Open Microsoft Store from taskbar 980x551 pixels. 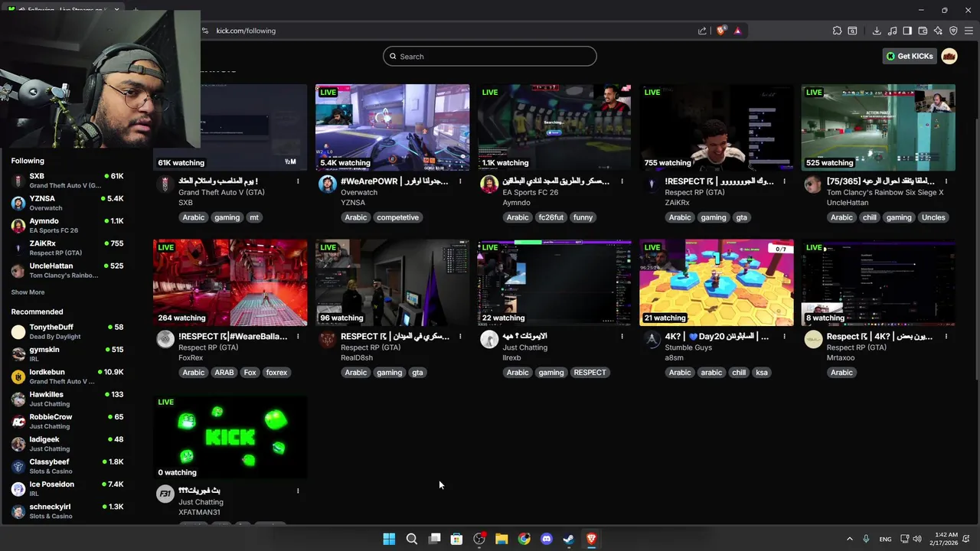(456, 539)
